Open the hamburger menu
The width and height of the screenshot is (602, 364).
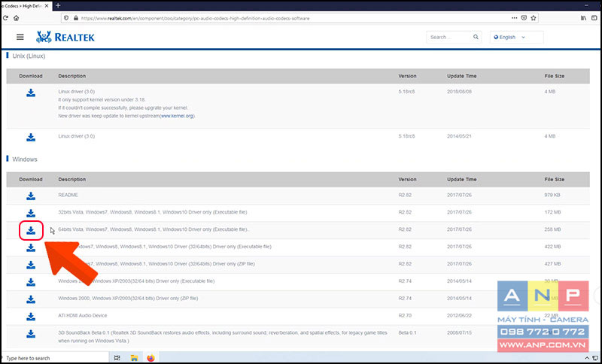tap(20, 37)
